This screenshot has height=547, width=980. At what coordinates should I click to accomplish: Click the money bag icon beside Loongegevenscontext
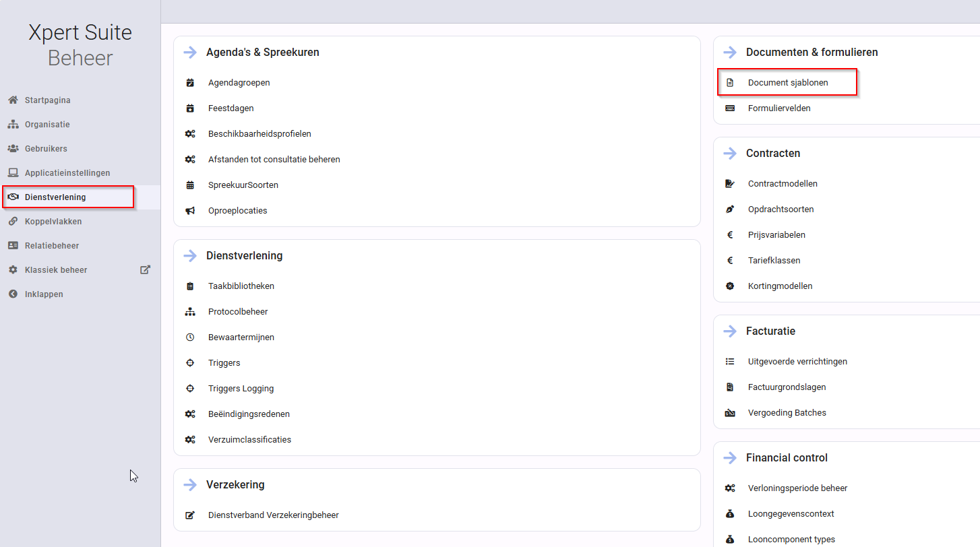pos(730,513)
